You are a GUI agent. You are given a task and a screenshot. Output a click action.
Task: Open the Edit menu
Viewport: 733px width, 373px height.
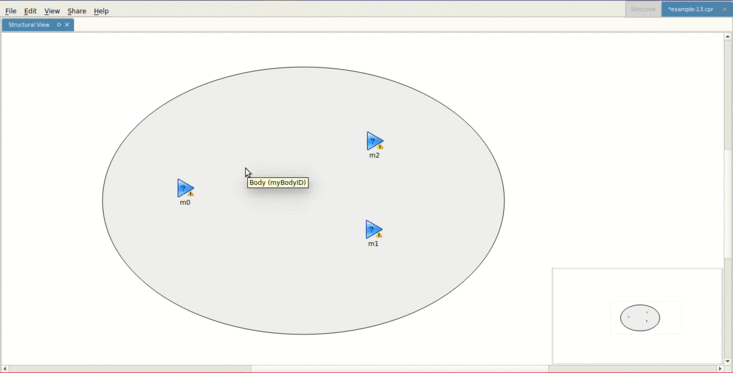click(30, 11)
